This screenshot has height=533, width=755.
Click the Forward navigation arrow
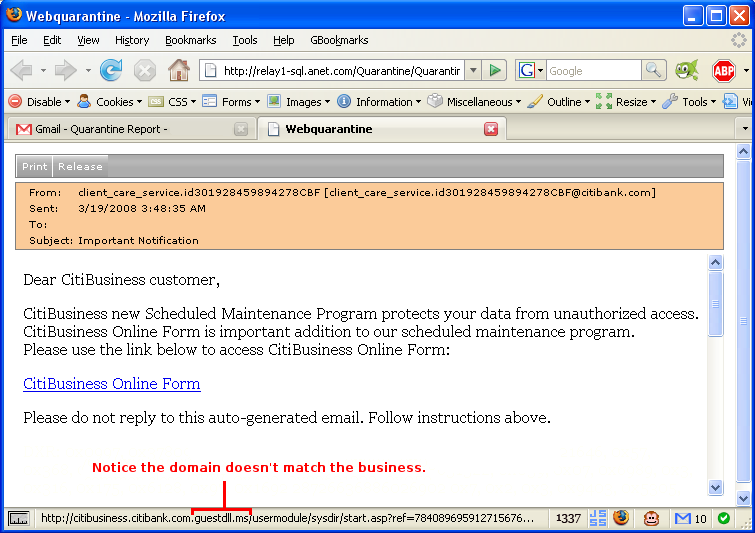tap(65, 71)
